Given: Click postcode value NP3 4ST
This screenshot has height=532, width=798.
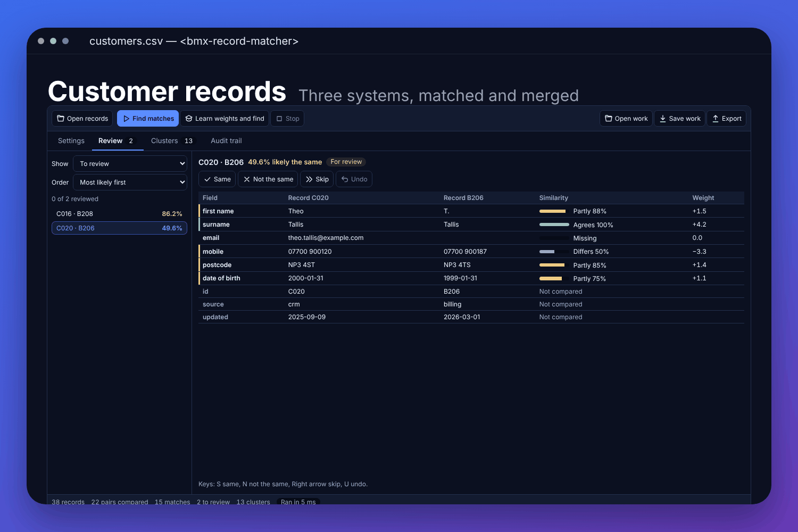Looking at the screenshot, I should (302, 265).
